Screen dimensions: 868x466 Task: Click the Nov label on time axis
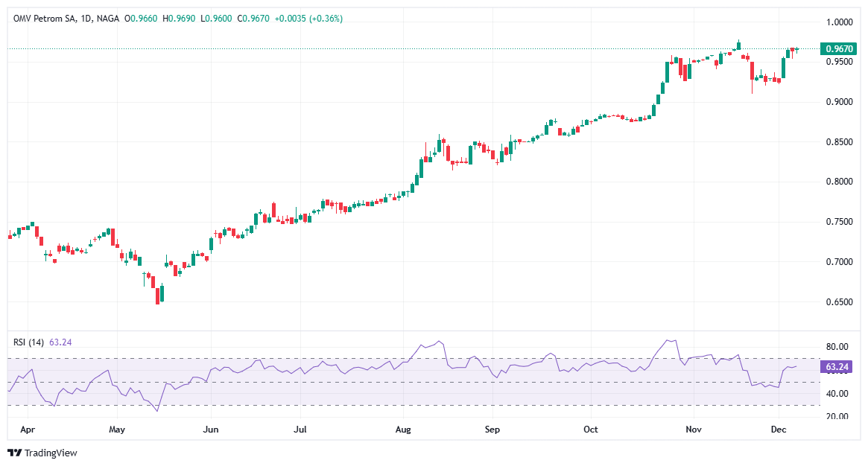coord(694,430)
